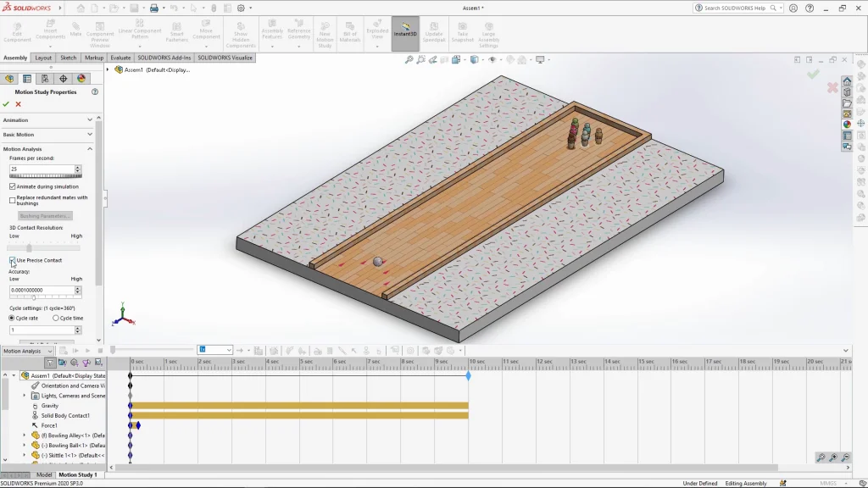
Task: Click the timeline filter funnel icon
Action: pyautogui.click(x=50, y=363)
